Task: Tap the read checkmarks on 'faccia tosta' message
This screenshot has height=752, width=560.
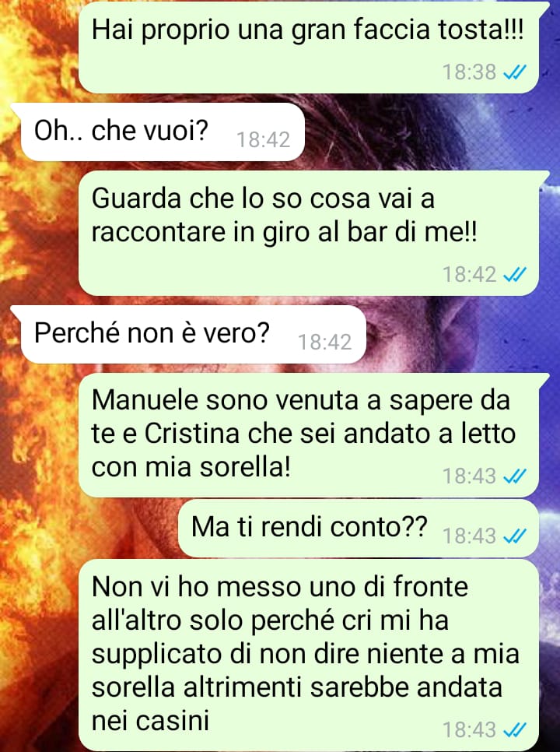Action: [515, 72]
